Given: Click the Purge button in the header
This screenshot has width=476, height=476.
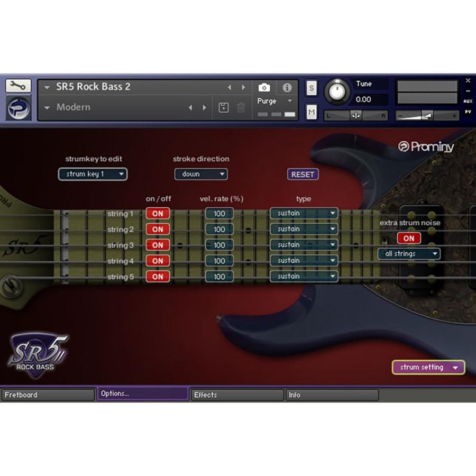Looking at the screenshot, I should point(267,101).
